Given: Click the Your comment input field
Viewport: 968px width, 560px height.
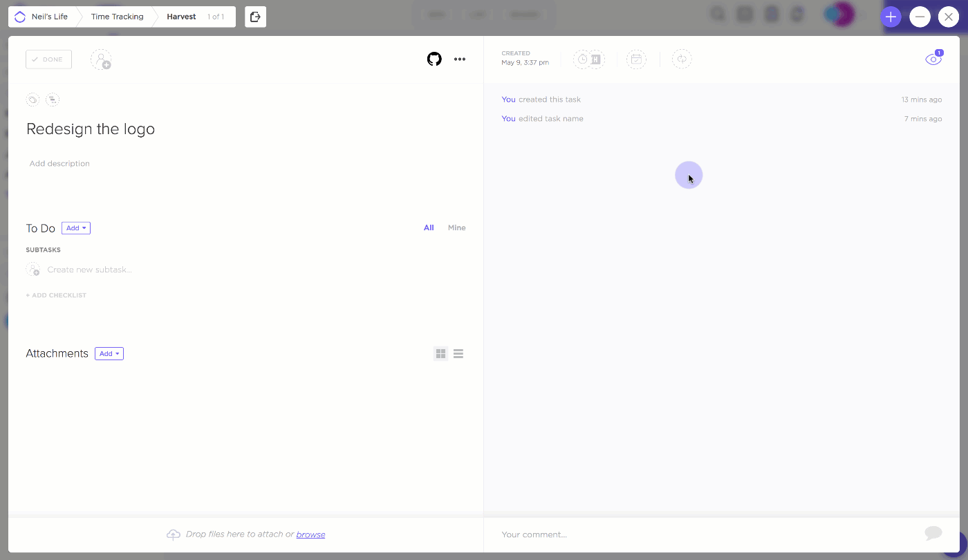Looking at the screenshot, I should [705, 534].
